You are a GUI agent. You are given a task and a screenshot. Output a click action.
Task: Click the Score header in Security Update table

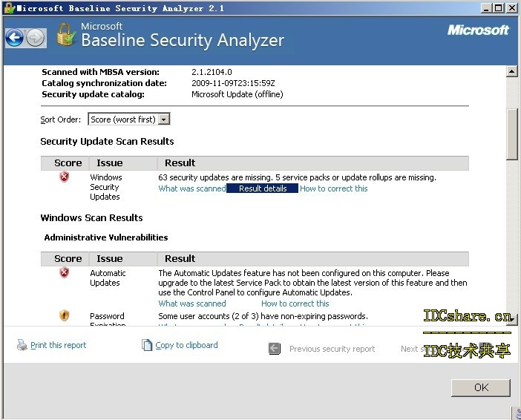pyautogui.click(x=68, y=163)
